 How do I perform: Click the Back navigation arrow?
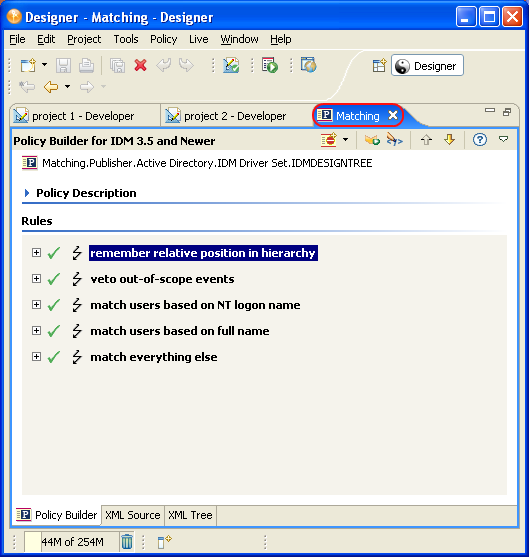click(51, 87)
